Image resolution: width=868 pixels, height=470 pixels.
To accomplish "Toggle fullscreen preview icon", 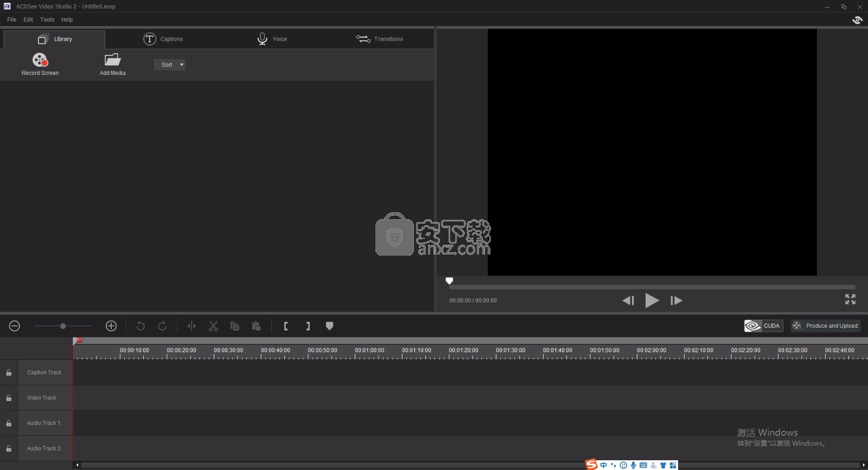I will pos(850,299).
